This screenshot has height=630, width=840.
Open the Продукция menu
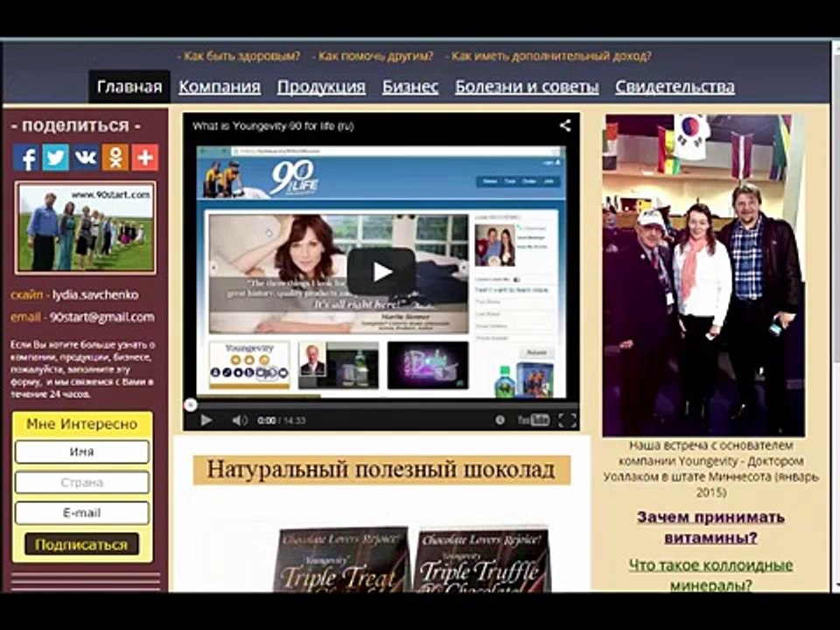click(x=321, y=87)
